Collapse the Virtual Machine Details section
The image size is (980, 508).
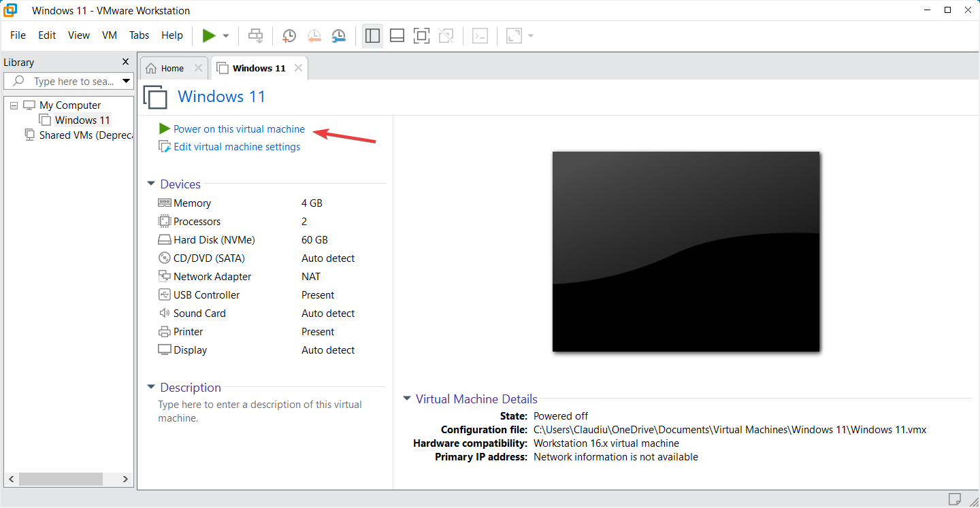coord(407,399)
